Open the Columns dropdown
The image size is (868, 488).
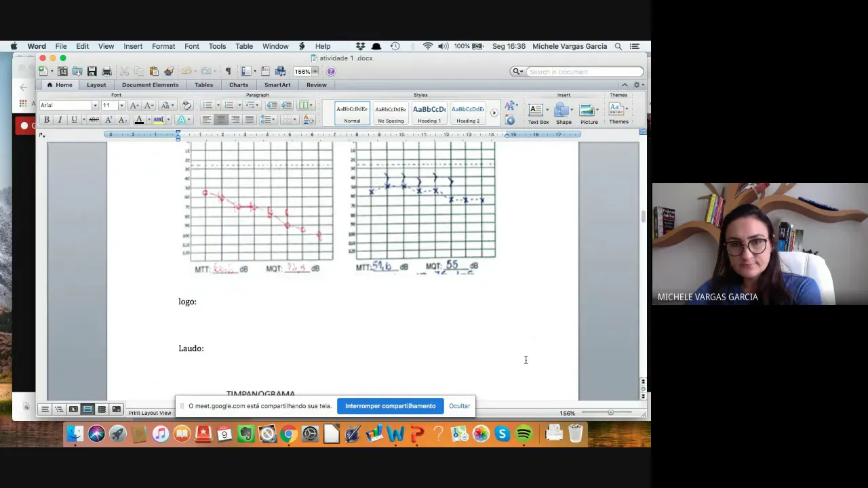tap(305, 105)
